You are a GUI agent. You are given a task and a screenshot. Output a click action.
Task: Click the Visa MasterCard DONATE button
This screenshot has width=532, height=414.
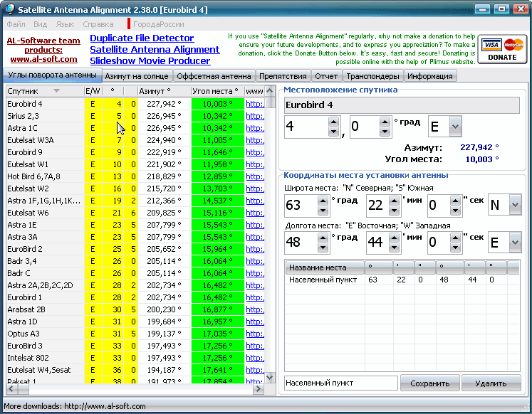tap(502, 50)
